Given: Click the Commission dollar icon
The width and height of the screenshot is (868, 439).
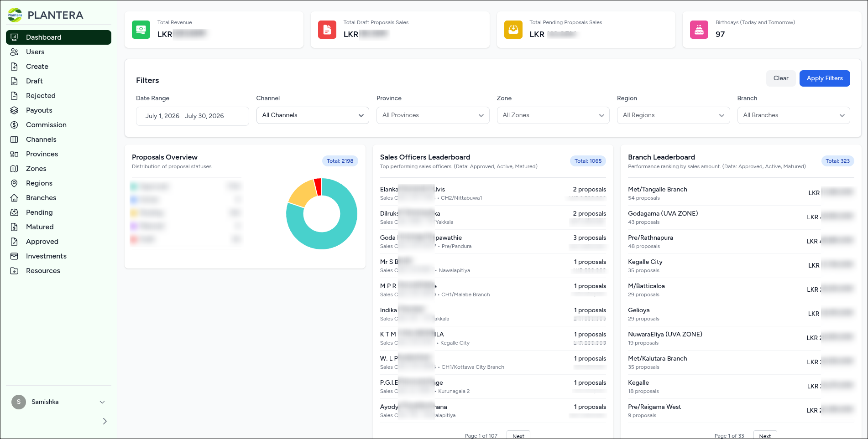Looking at the screenshot, I should pyautogui.click(x=14, y=125).
